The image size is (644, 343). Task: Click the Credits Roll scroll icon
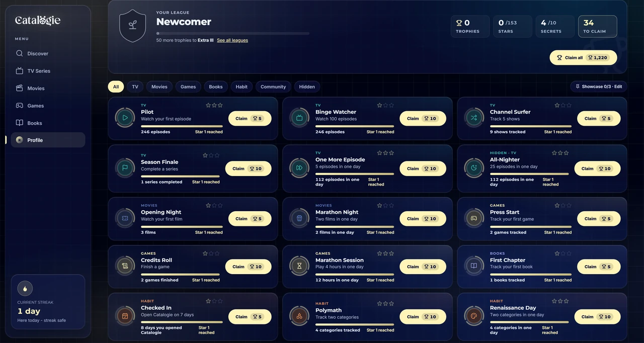point(125,266)
